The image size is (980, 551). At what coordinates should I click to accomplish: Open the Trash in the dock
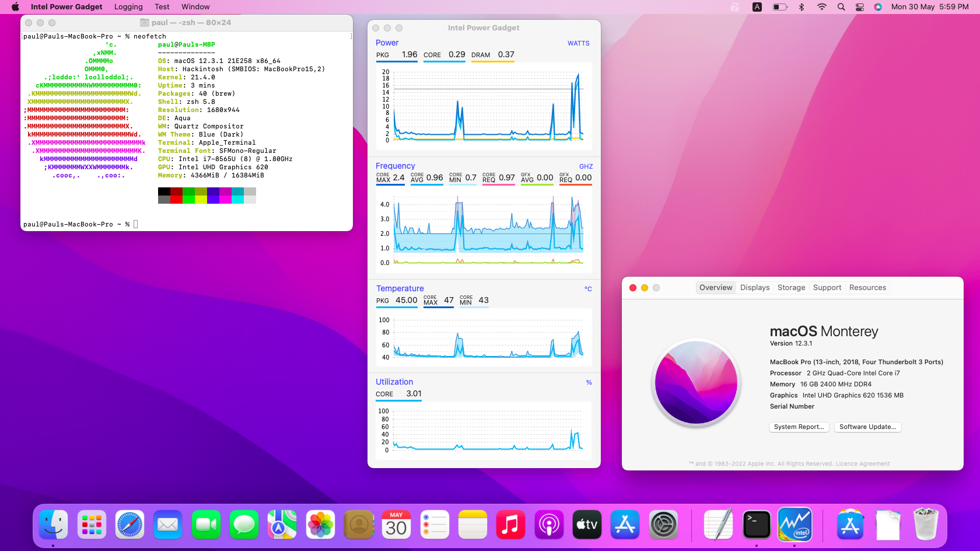tap(926, 524)
